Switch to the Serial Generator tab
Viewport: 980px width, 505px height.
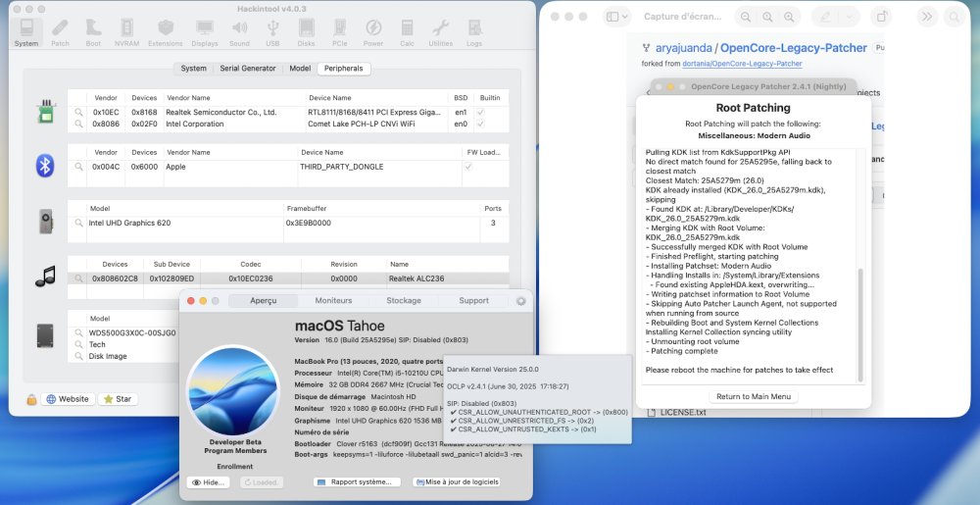[x=248, y=69]
